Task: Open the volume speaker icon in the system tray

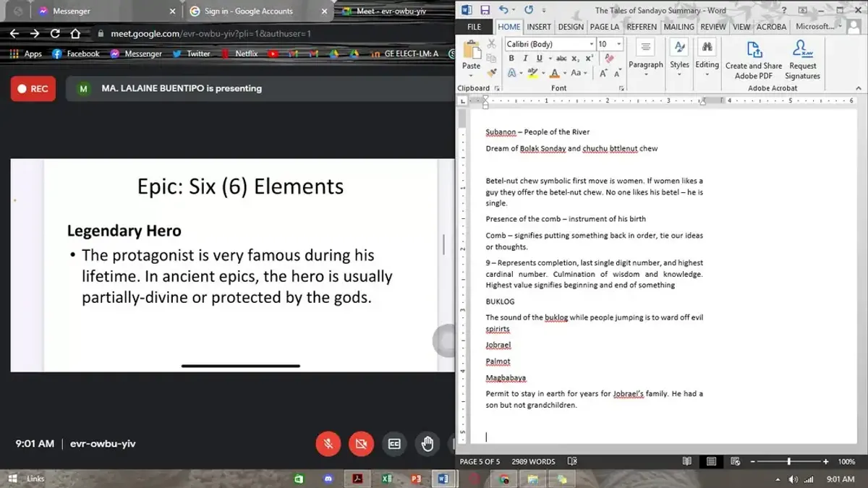Action: point(793,479)
